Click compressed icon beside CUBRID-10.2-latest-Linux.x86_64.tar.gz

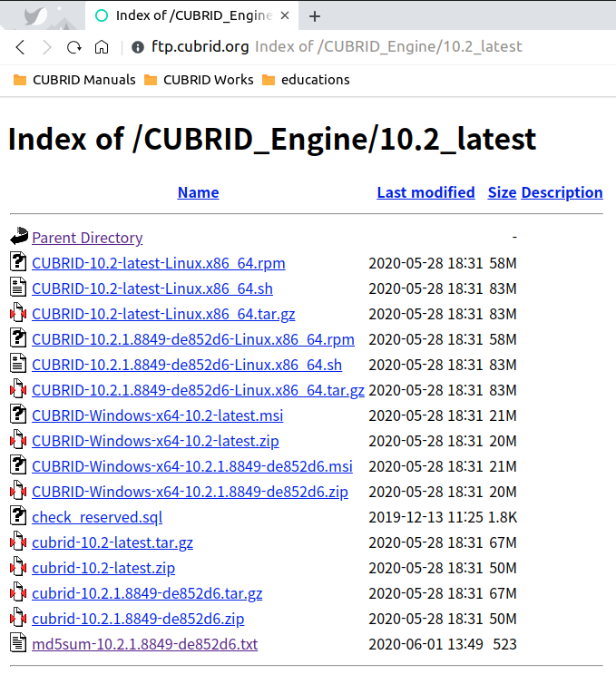point(18,312)
